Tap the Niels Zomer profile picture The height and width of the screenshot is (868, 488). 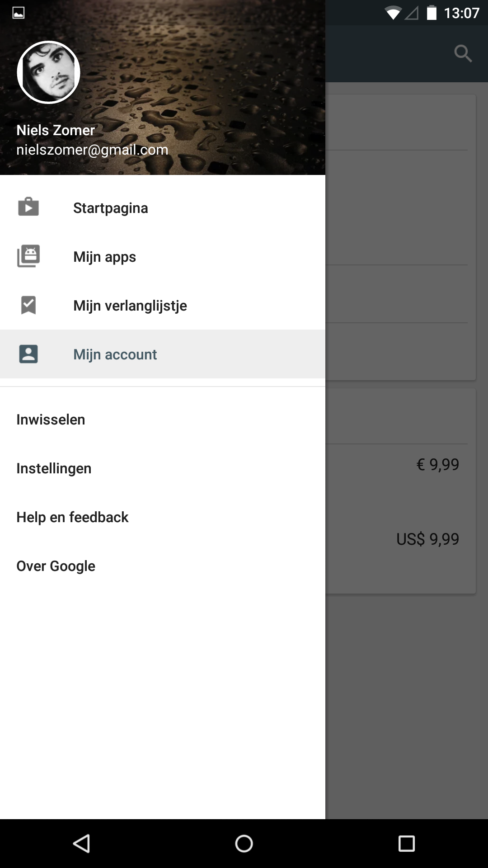(x=49, y=72)
